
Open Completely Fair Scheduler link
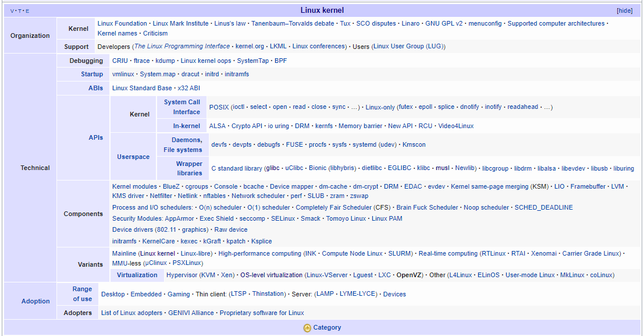click(x=334, y=207)
